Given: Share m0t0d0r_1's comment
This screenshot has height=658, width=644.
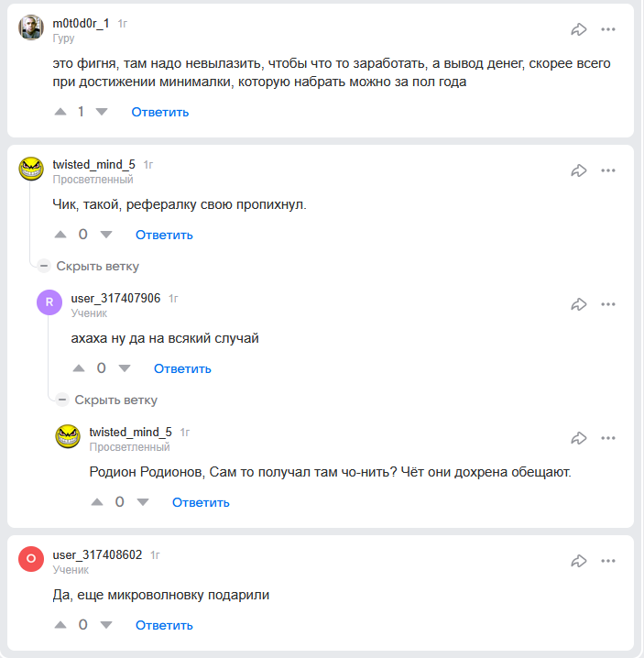Looking at the screenshot, I should 579,29.
